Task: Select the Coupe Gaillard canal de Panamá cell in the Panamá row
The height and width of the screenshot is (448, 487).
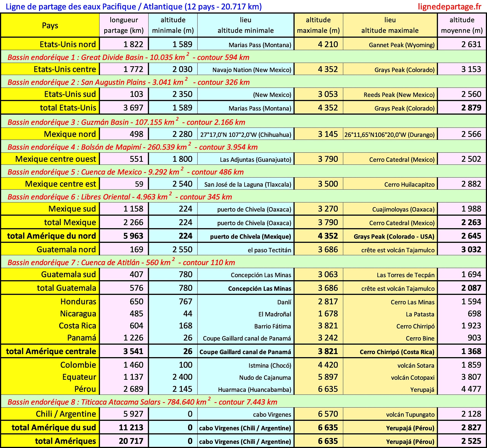Action: (x=247, y=338)
